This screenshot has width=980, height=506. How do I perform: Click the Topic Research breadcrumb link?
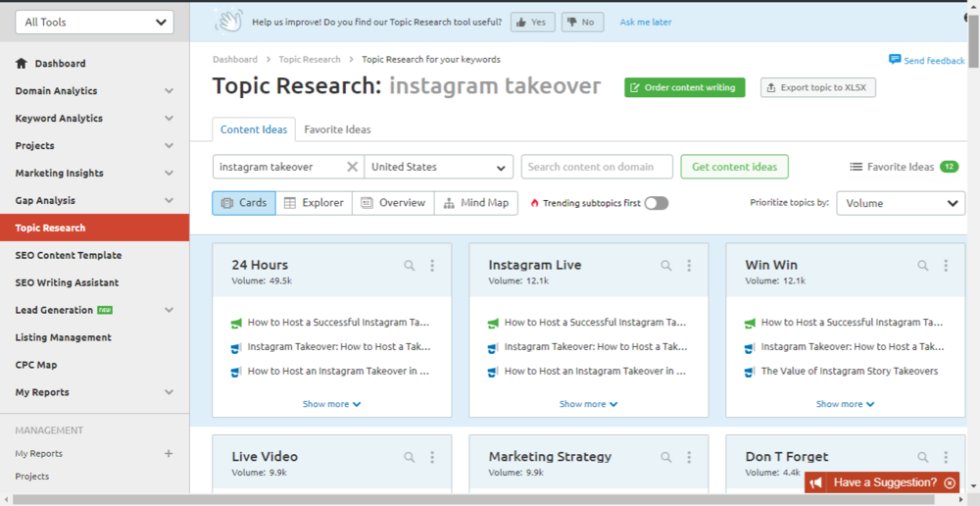(310, 60)
